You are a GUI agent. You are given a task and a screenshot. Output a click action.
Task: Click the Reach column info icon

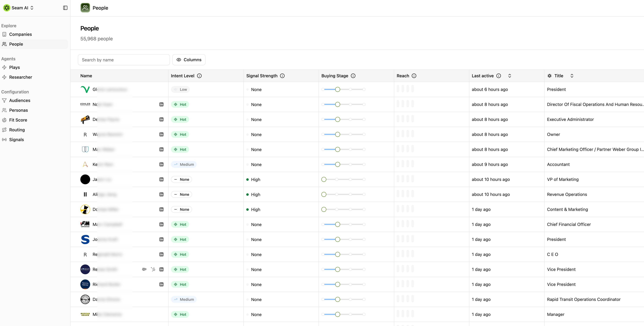click(x=414, y=76)
